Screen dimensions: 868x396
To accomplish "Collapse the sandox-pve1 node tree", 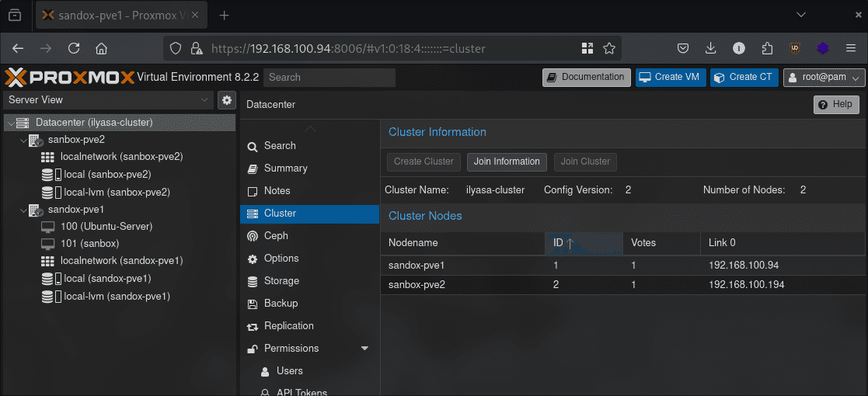I will [23, 210].
